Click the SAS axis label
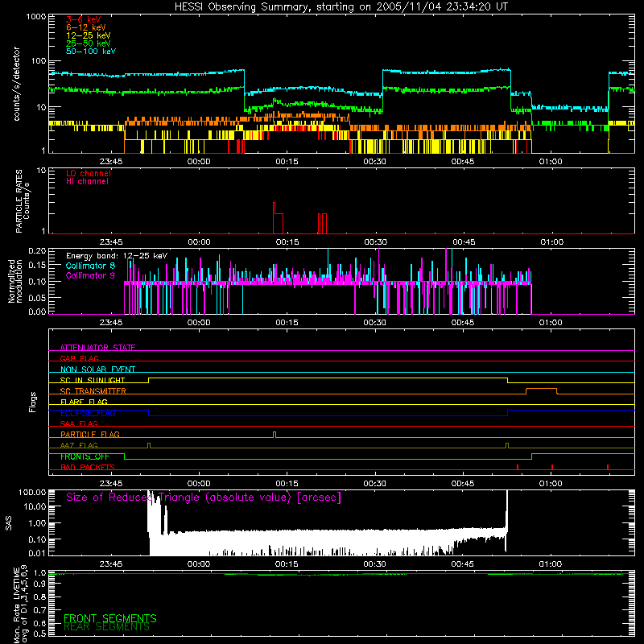 tap(9, 522)
